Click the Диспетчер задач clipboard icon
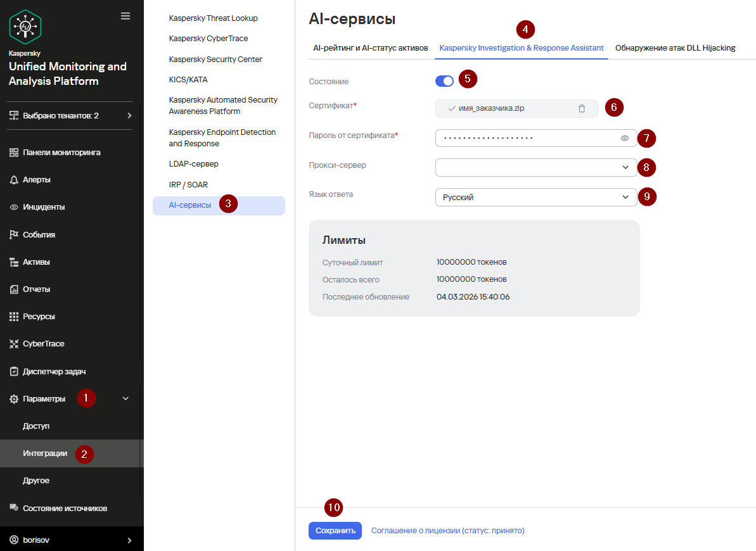The image size is (756, 551). 14,372
